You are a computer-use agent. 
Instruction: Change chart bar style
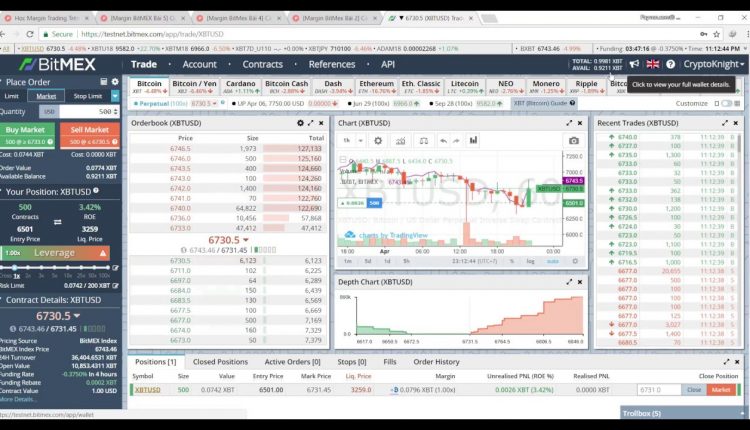pos(473,140)
